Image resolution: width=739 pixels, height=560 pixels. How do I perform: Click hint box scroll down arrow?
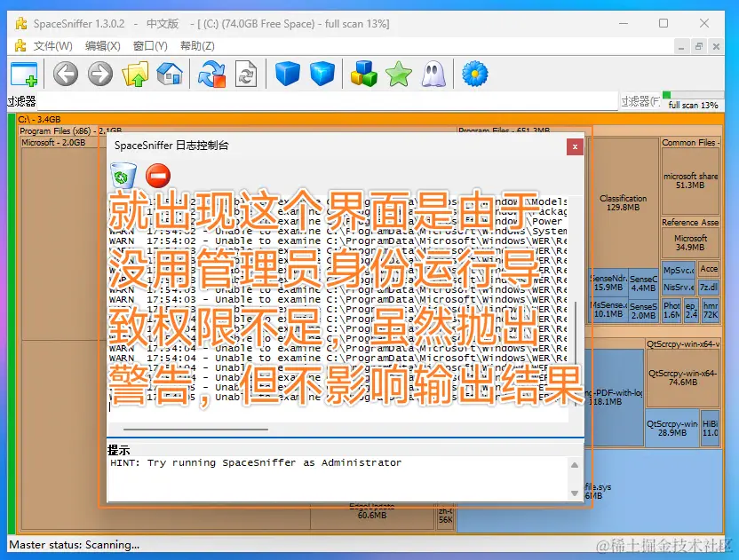click(575, 493)
